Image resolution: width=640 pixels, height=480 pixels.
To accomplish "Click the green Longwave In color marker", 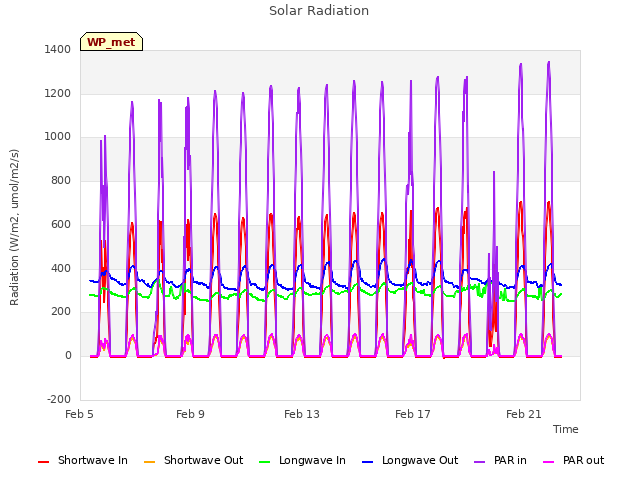I will pos(264,462).
